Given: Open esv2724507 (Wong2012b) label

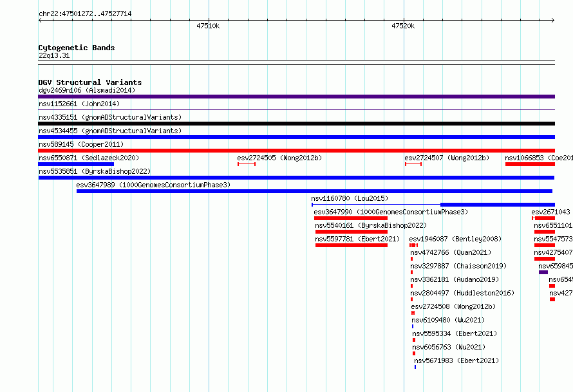Looking at the screenshot, I should [447, 158].
